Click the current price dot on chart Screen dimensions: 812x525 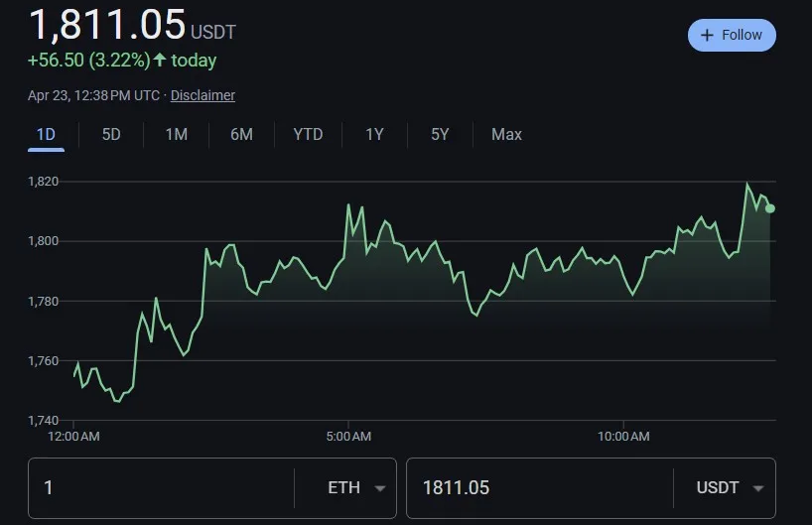click(770, 208)
